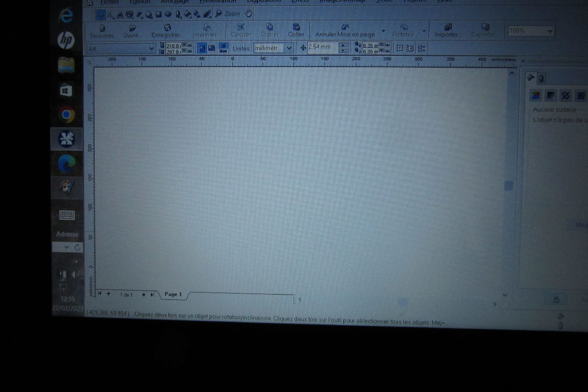This screenshot has height=392, width=588.
Task: Select the Ellipse tool
Action: (x=168, y=14)
